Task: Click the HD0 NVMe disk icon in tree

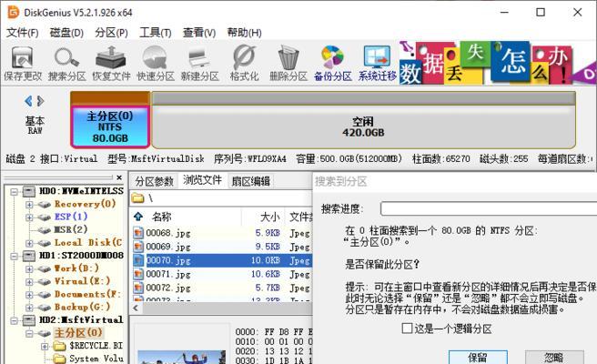Action: pos(29,191)
